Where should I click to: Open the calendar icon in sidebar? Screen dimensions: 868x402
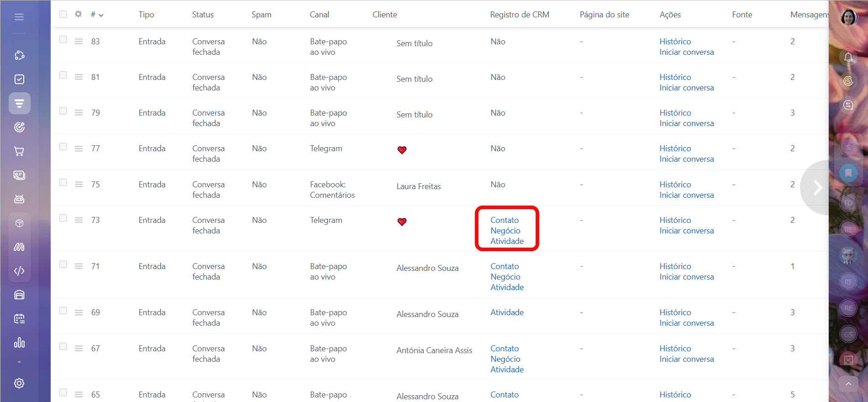19,319
